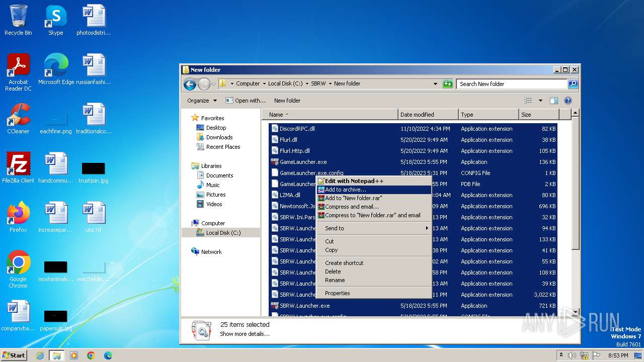This screenshot has width=644, height=362.
Task: Select the DiscordRPC.dll file row
Action: [x=413, y=129]
